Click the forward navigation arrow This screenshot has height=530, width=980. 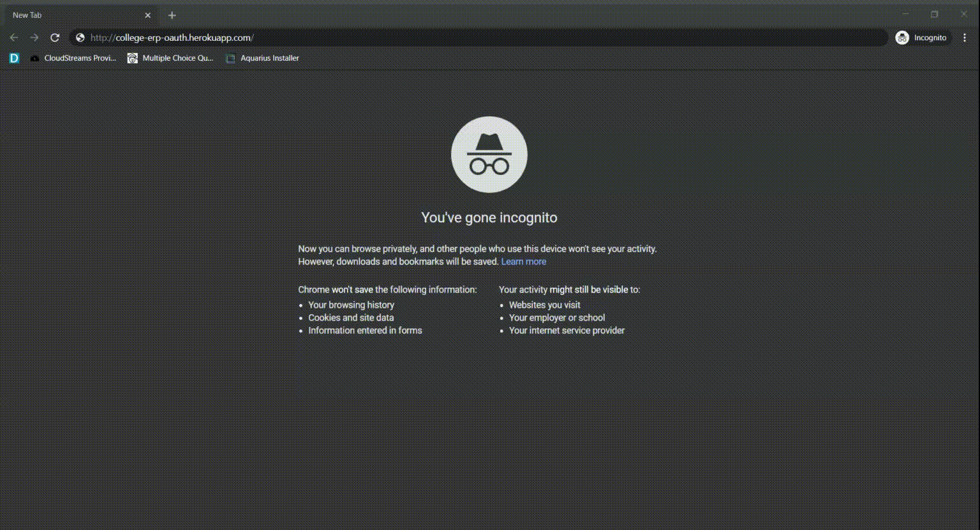pos(34,38)
